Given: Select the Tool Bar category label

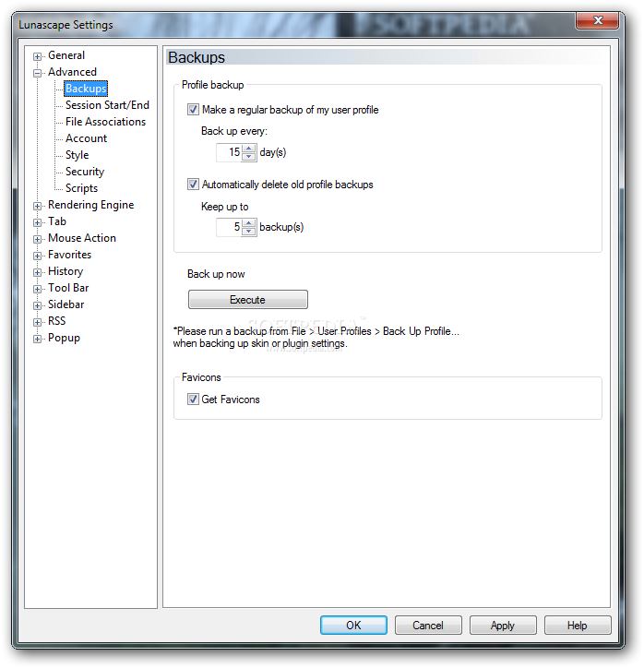Looking at the screenshot, I should [68, 288].
